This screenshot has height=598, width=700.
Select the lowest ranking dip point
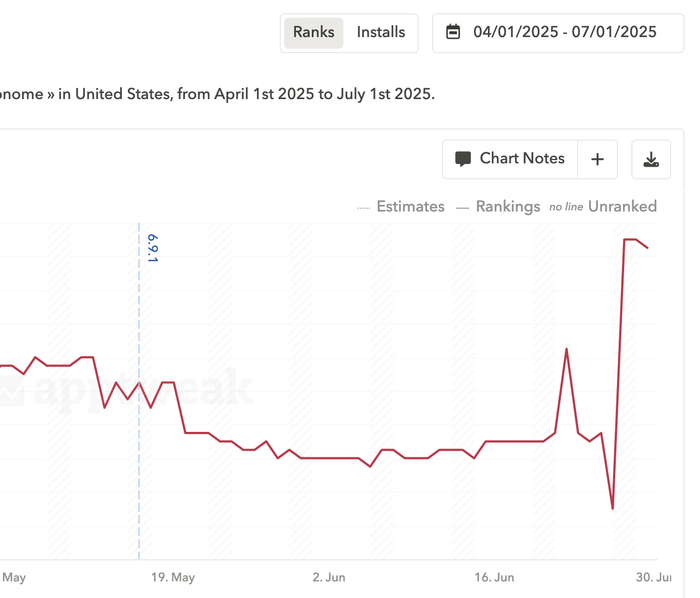coord(612,509)
